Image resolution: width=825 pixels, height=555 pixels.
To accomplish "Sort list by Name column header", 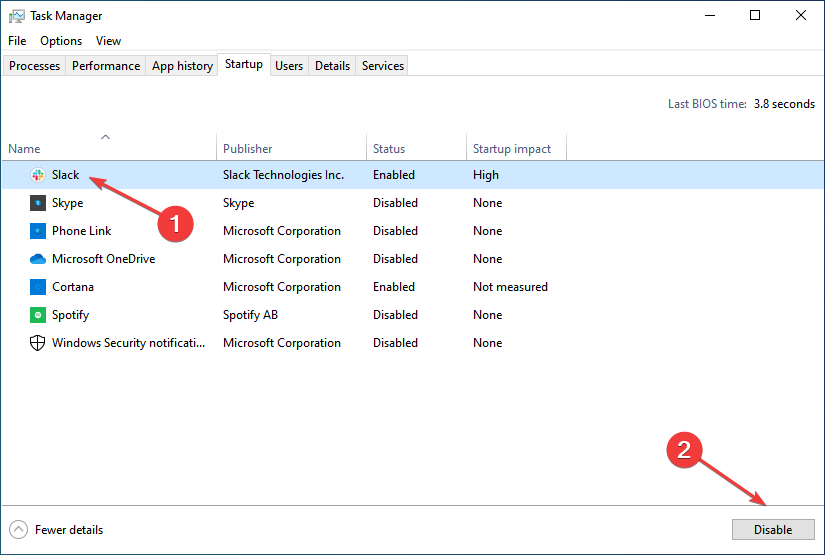I will (24, 149).
